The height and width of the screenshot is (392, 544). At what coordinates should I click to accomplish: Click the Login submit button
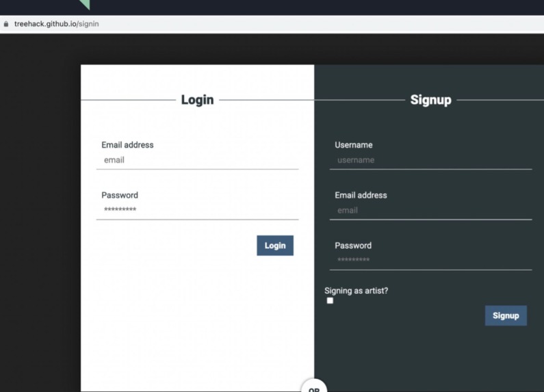point(275,246)
